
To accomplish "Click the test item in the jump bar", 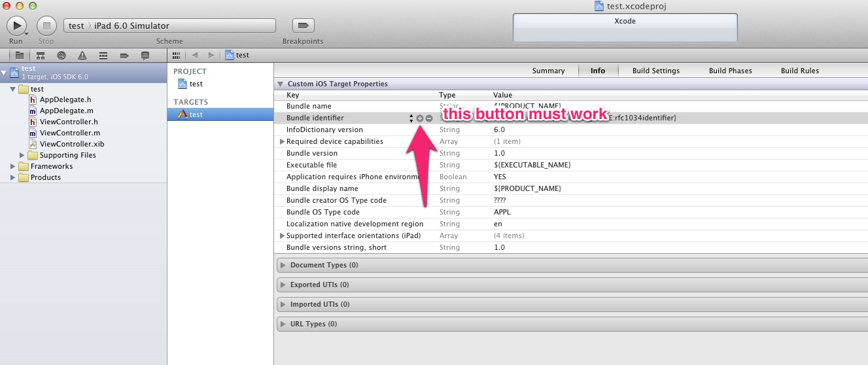I will 237,55.
